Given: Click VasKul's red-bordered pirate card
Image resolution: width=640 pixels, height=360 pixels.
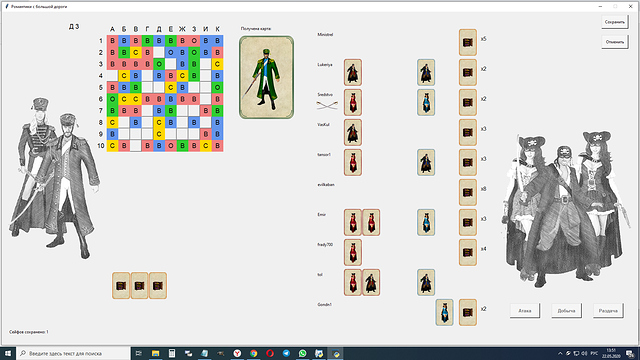Looking at the screenshot, I should (353, 133).
